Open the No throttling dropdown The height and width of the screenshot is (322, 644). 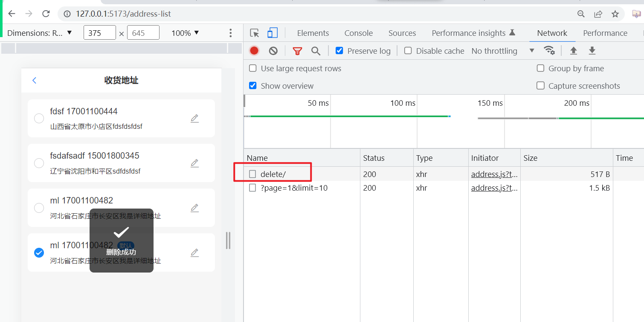pos(503,51)
